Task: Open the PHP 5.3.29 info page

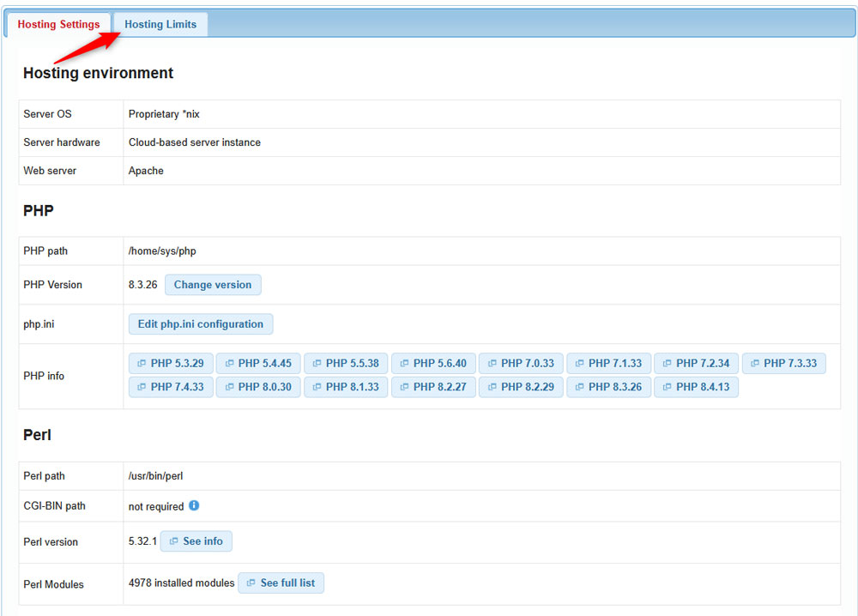Action: click(170, 363)
